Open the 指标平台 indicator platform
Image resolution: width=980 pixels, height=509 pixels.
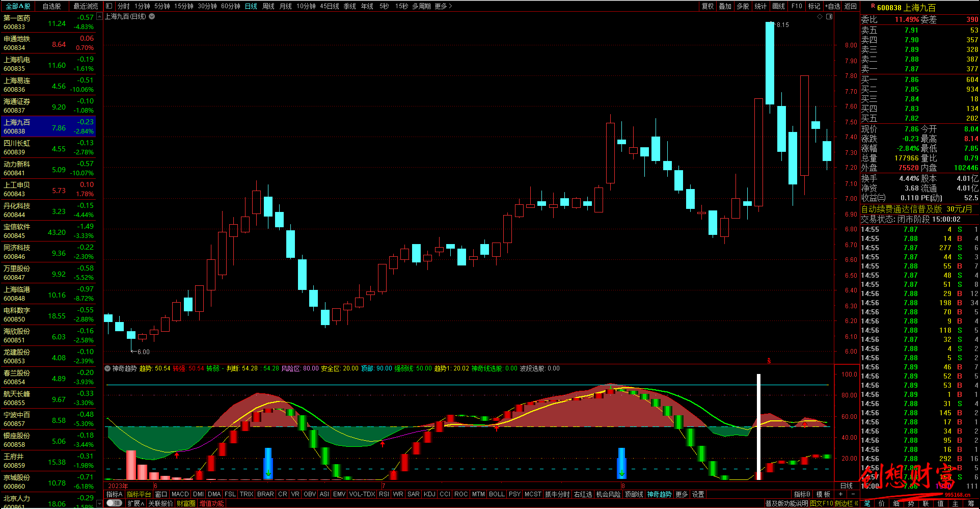coord(139,494)
